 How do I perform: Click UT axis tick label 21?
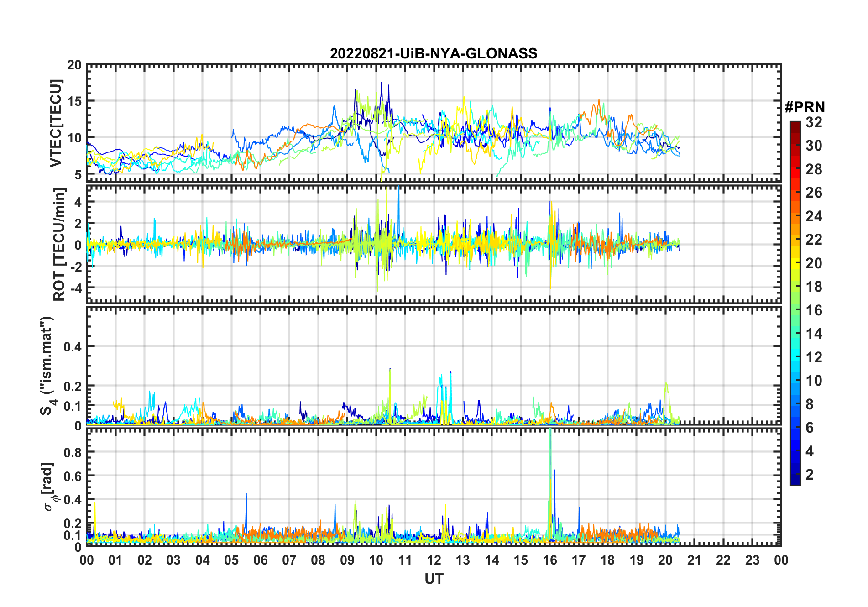[695, 560]
